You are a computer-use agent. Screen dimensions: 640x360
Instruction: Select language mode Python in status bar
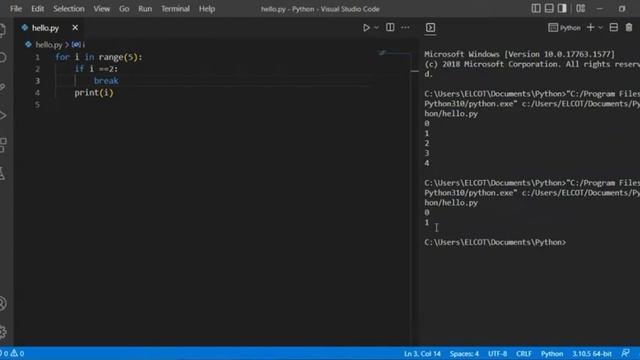pos(552,353)
